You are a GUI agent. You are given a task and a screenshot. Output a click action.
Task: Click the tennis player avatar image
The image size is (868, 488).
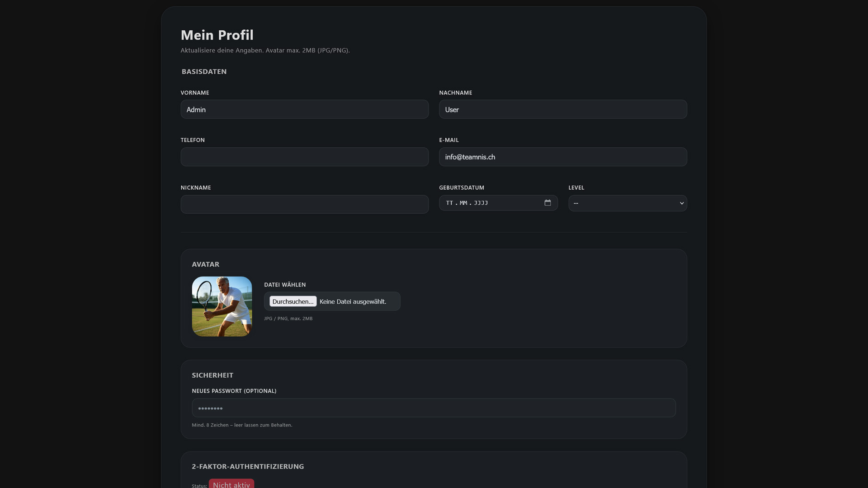pyautogui.click(x=222, y=306)
